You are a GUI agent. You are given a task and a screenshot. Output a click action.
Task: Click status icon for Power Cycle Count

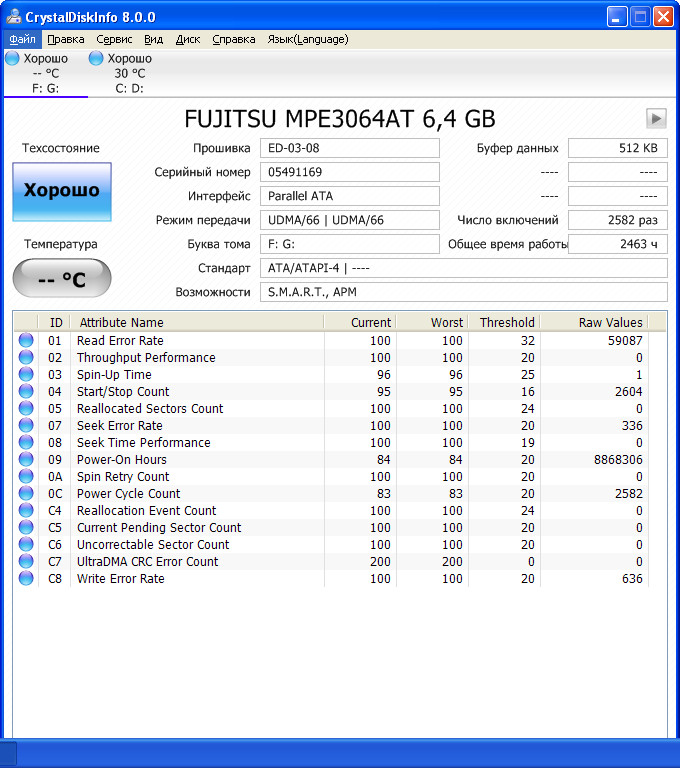coord(26,493)
